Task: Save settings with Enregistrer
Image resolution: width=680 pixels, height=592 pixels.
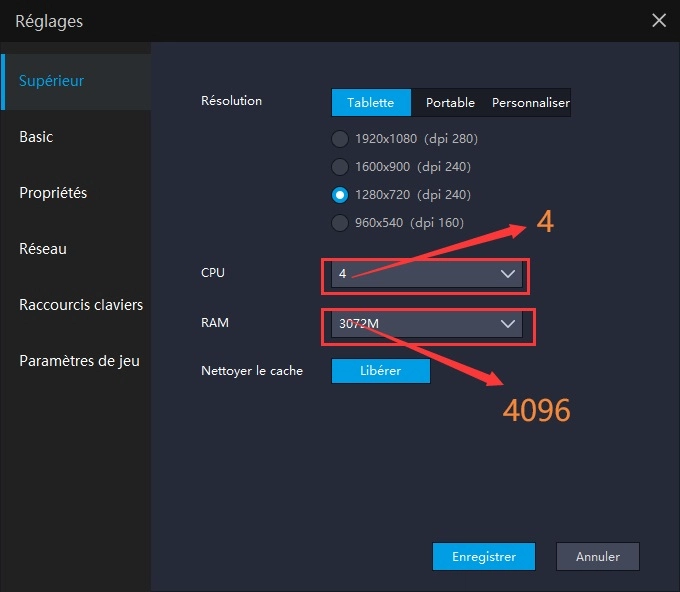Action: coord(484,556)
